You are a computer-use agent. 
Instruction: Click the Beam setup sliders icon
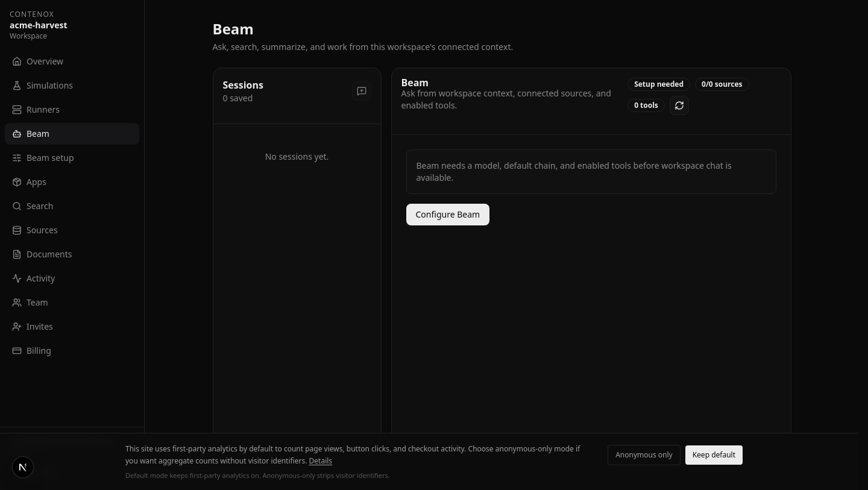[17, 158]
